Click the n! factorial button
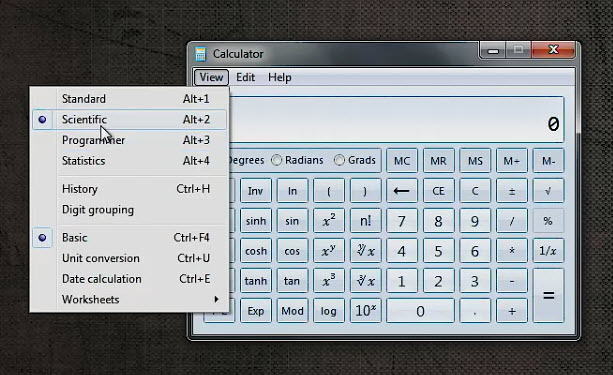 (x=365, y=221)
